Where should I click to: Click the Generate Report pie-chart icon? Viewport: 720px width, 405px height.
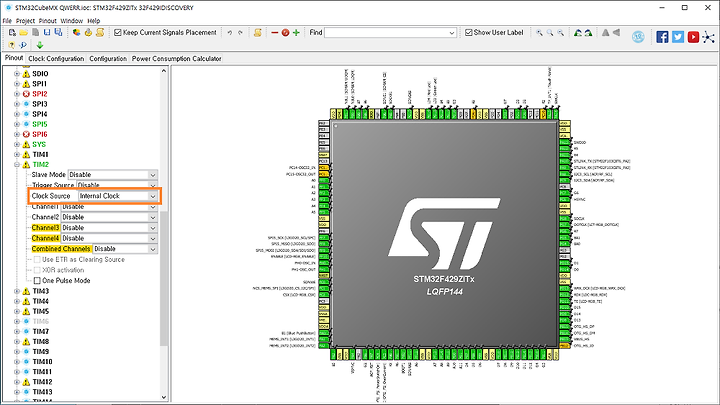click(76, 33)
